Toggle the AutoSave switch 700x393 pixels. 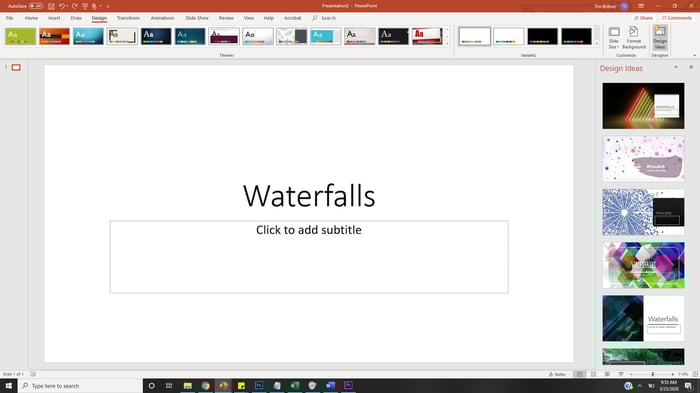coord(36,6)
